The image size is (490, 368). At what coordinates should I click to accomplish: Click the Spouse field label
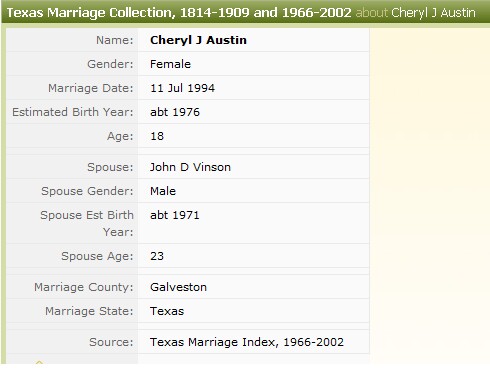point(110,167)
